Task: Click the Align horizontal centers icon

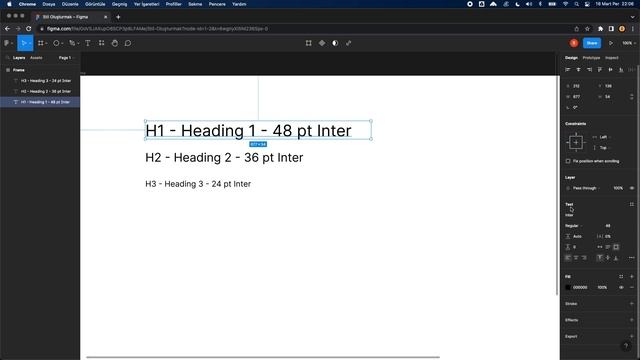Action: tap(578, 70)
